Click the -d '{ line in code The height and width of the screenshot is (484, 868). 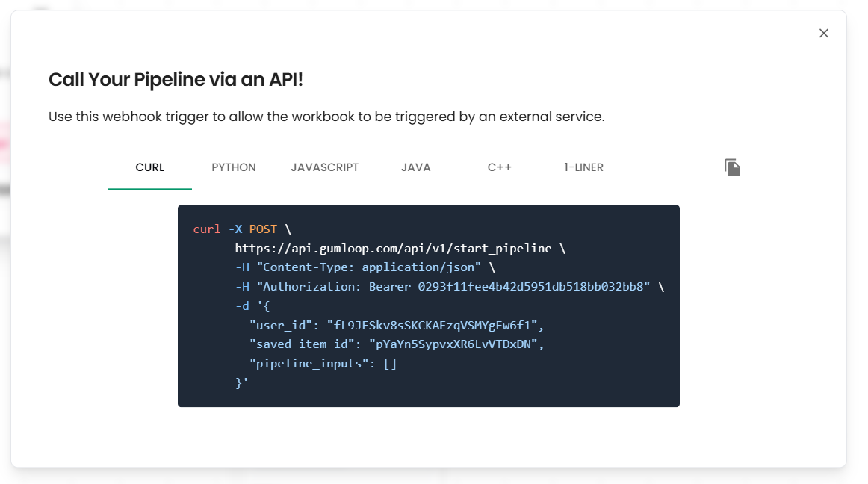[x=252, y=305]
